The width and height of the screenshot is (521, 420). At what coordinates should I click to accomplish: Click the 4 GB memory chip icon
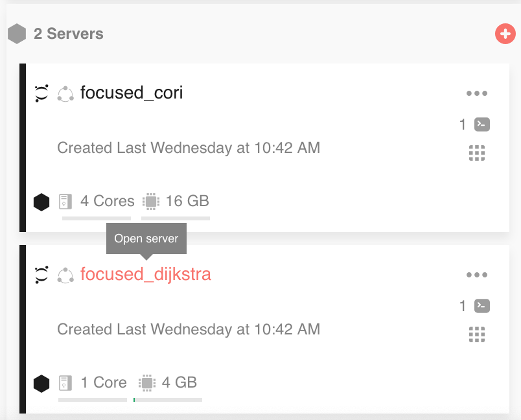pyautogui.click(x=147, y=383)
